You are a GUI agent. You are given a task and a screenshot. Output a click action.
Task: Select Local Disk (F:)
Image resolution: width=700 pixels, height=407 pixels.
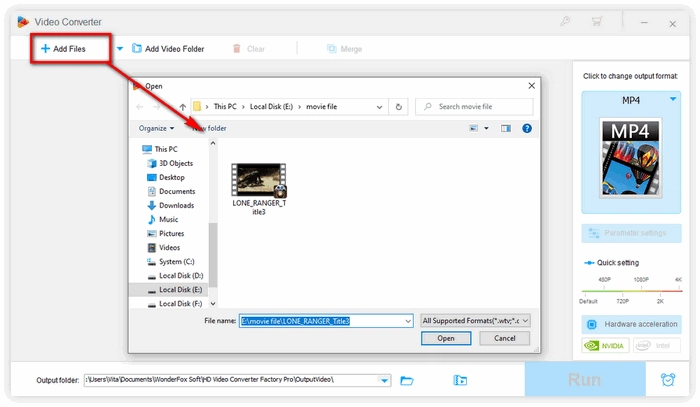[175, 304]
